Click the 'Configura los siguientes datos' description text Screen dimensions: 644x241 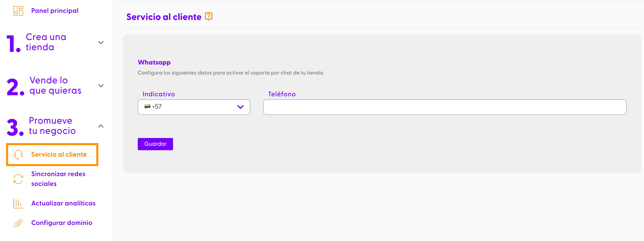(x=231, y=73)
